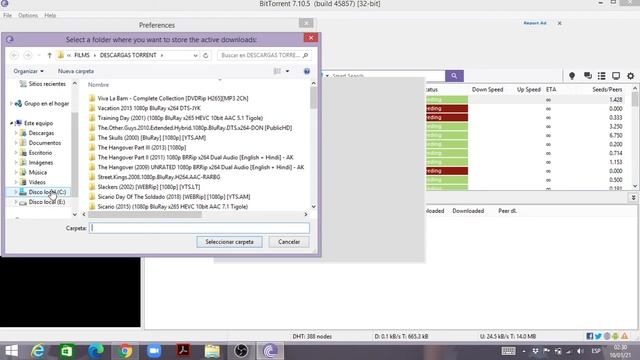This screenshot has height=360, width=640.
Task: Click the Buscar en DESCARGAS TORRENT search box
Action: point(264,55)
